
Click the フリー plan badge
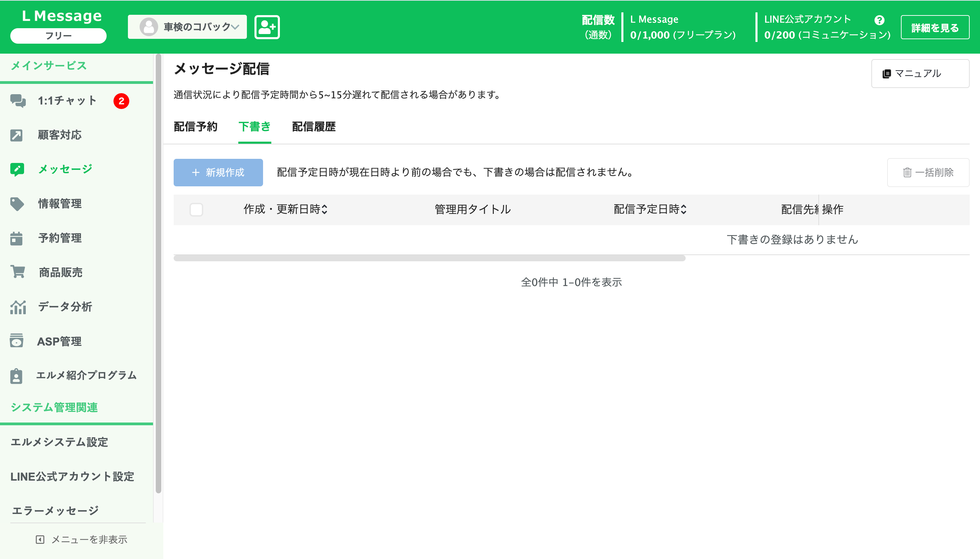click(58, 36)
